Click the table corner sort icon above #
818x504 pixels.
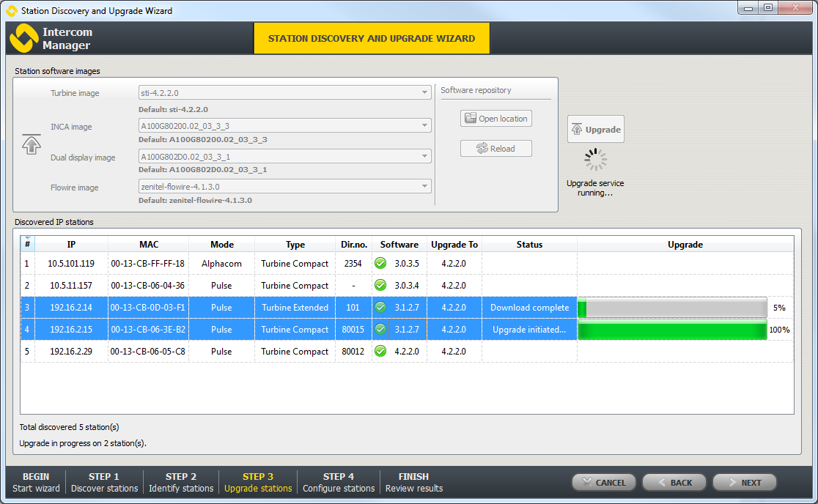[x=27, y=239]
